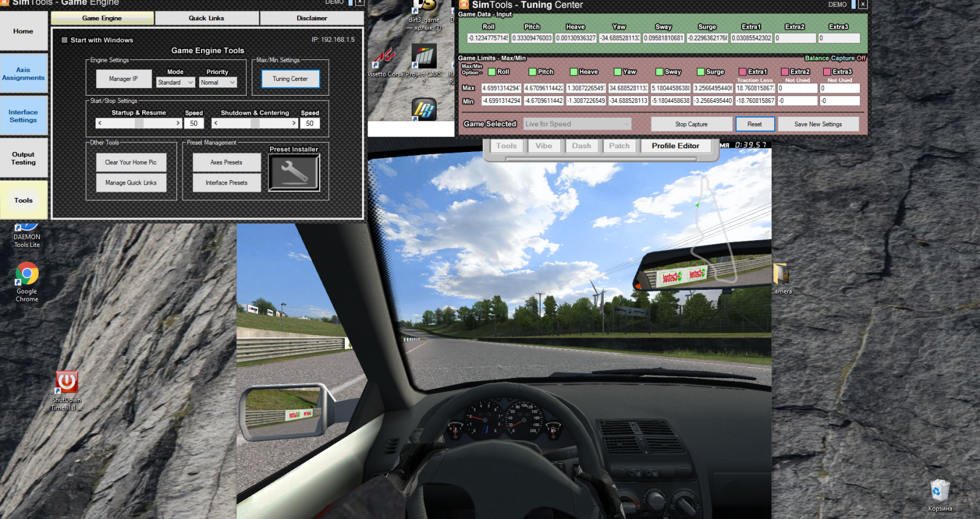This screenshot has width=980, height=519.
Task: Select Home in the Game Engine sidebar
Action: point(23,31)
